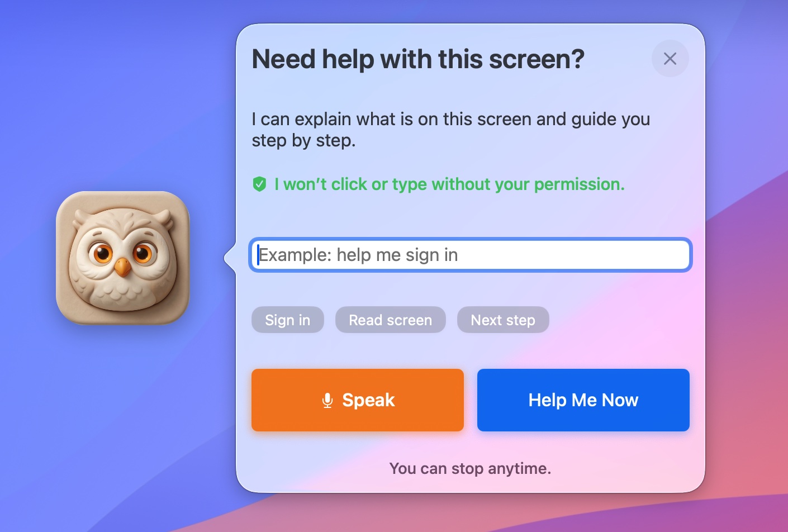This screenshot has width=788, height=532.
Task: Pick the 'Next step' suggestion chip
Action: tap(503, 320)
